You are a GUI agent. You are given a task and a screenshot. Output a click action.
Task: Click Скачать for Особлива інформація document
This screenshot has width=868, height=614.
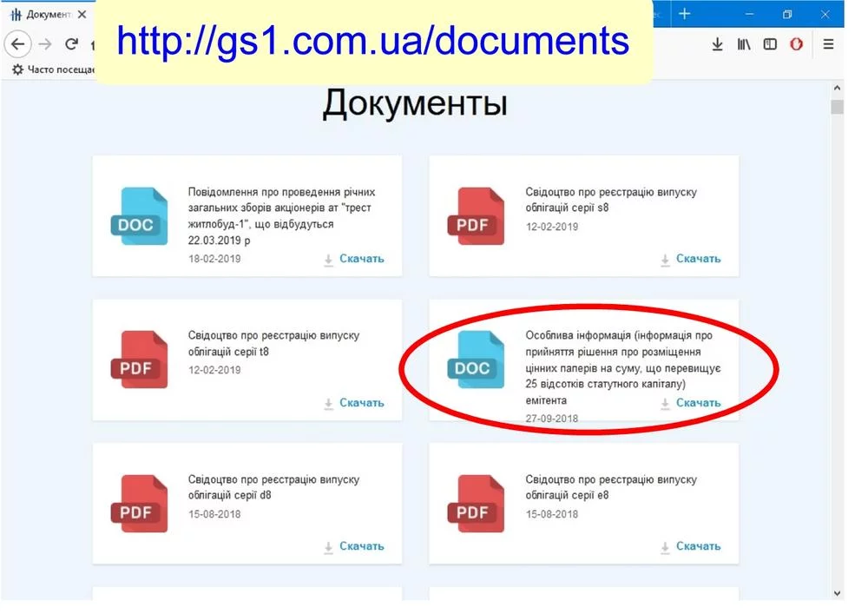pyautogui.click(x=690, y=402)
